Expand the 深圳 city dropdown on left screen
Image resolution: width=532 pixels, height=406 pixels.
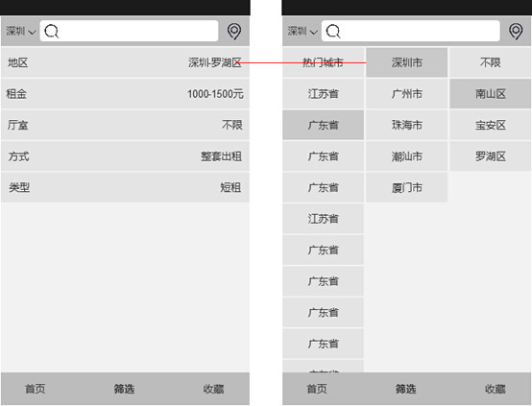pos(21,32)
